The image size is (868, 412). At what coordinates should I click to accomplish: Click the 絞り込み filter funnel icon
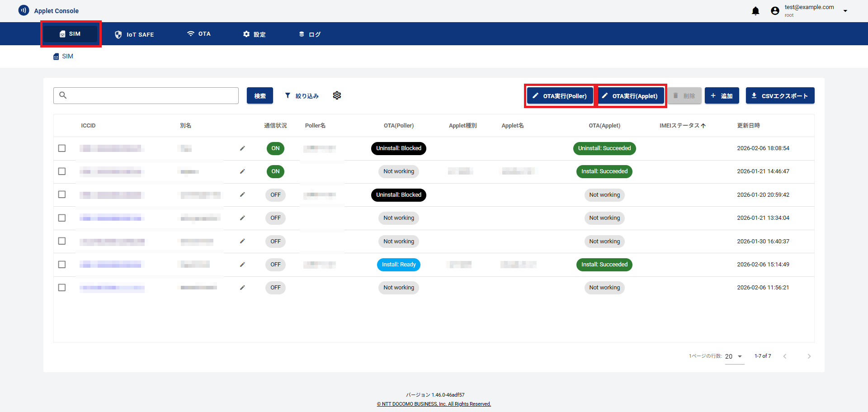[288, 95]
